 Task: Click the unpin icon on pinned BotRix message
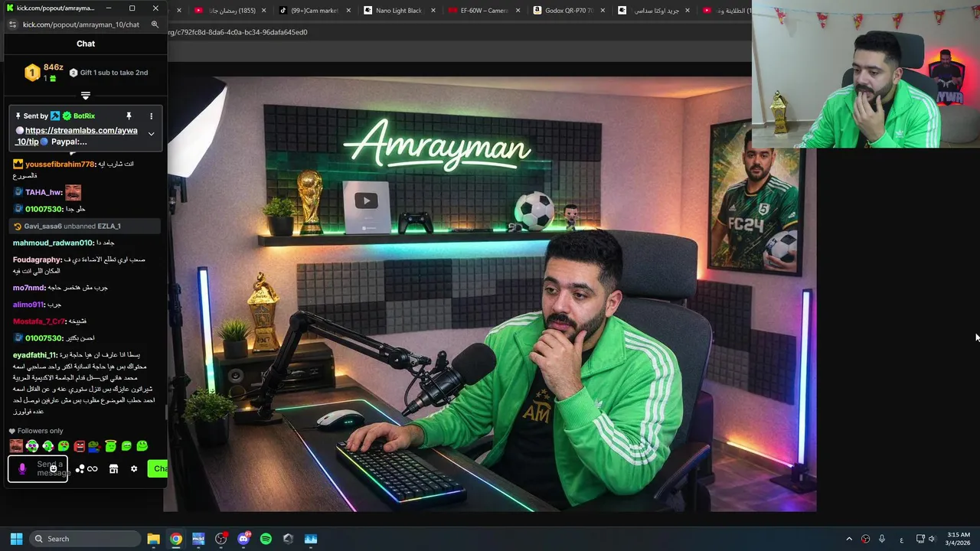(x=129, y=116)
